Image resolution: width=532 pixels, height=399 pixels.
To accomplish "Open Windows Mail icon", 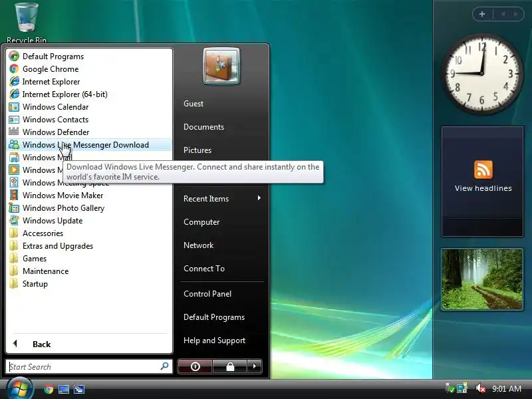I will 14,158.
